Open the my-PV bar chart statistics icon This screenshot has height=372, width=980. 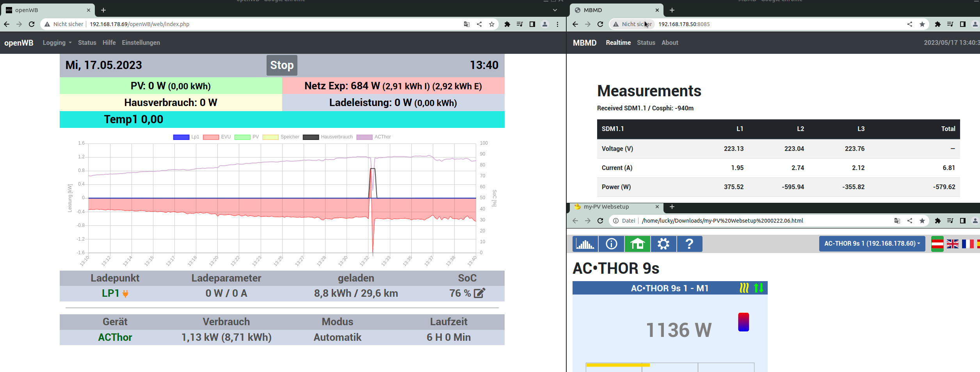(585, 244)
